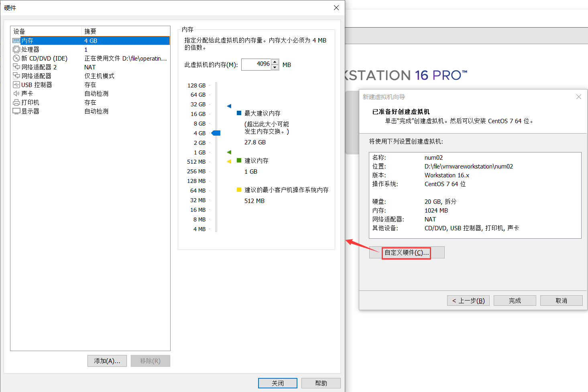Click the num02 name value in wizard

[434, 158]
